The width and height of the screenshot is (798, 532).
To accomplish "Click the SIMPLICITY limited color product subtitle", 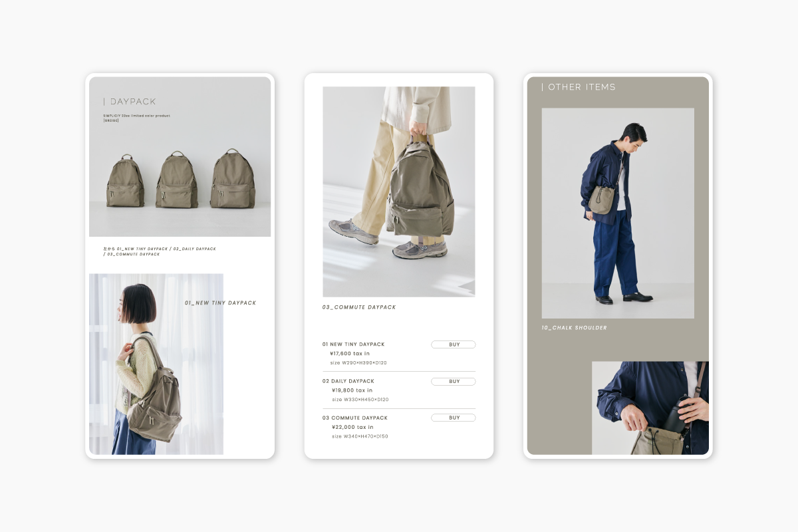I will click(x=136, y=116).
